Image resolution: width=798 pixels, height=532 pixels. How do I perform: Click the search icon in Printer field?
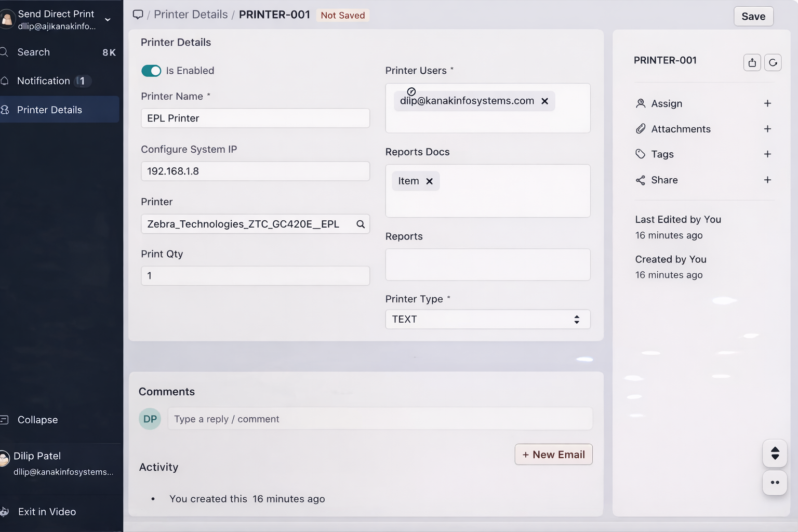[361, 224]
